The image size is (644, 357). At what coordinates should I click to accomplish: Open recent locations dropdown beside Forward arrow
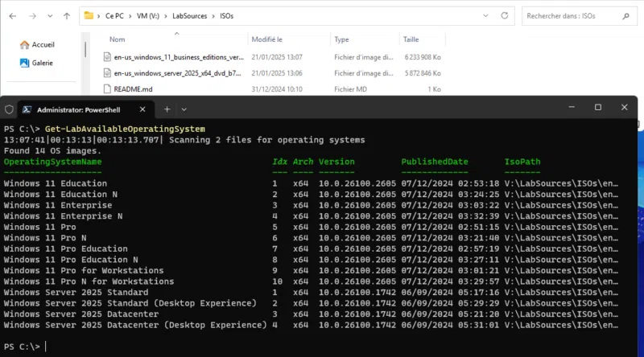point(50,15)
